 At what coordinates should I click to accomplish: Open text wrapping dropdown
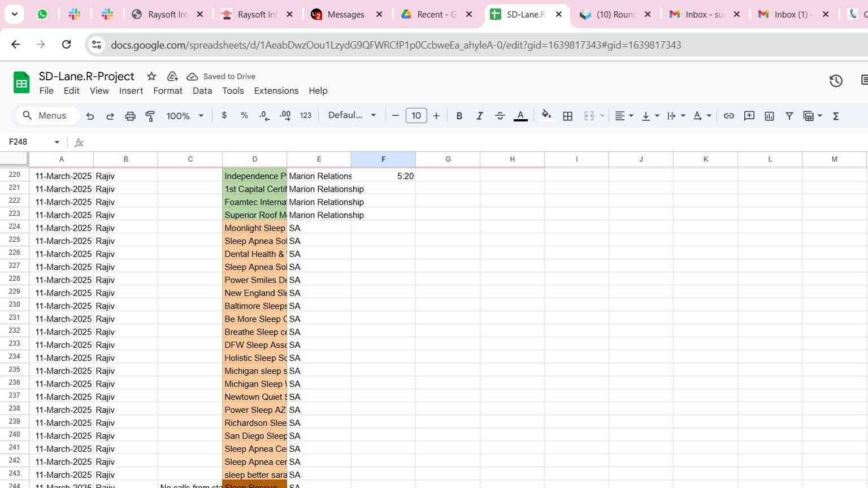(x=676, y=116)
